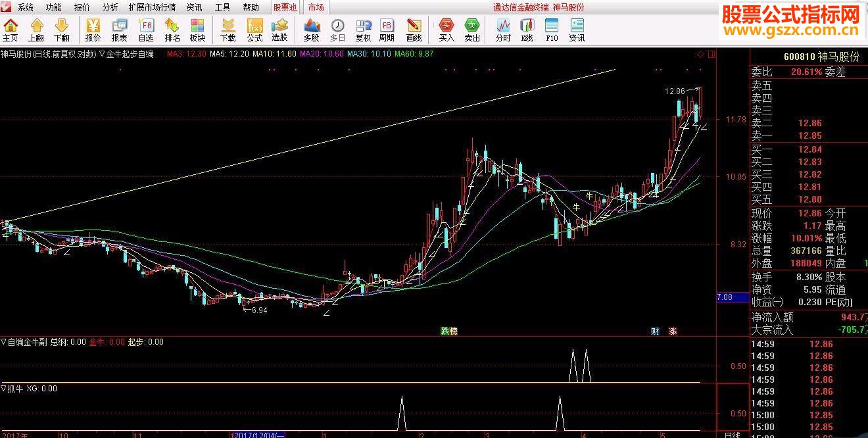Screen dimensions: 868x438
Task: Open the 工具 menu
Action: click(x=222, y=7)
